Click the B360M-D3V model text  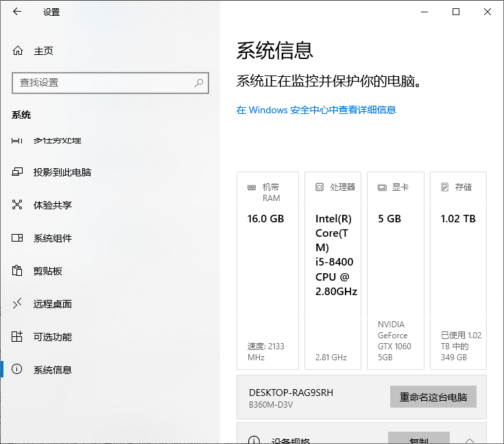pyautogui.click(x=271, y=405)
